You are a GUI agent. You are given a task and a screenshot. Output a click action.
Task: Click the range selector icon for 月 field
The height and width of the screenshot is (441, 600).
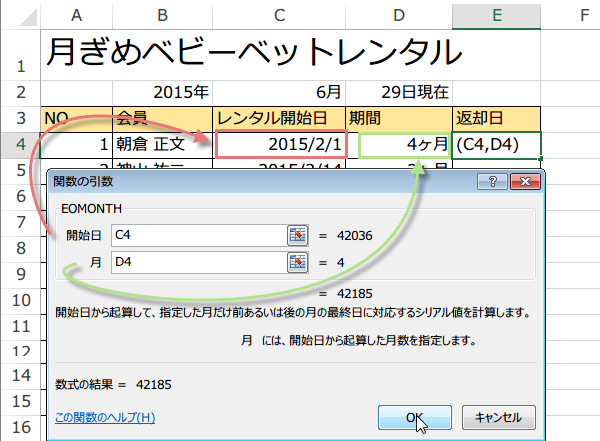pos(298,262)
